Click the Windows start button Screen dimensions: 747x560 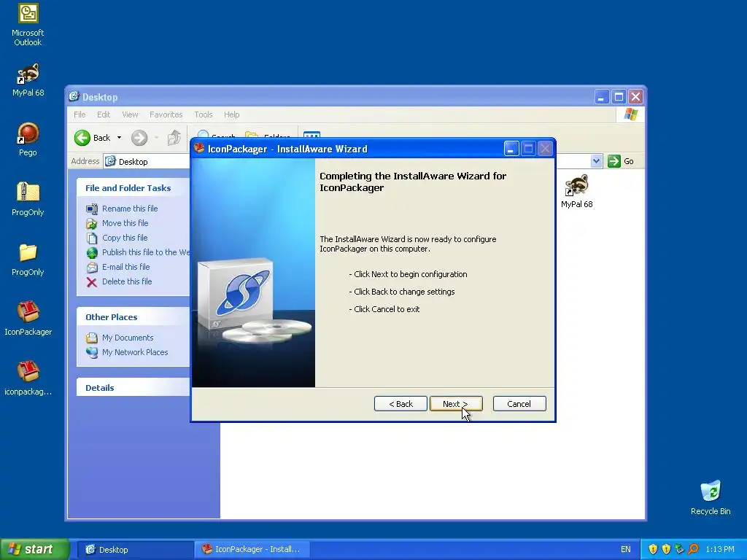click(35, 550)
